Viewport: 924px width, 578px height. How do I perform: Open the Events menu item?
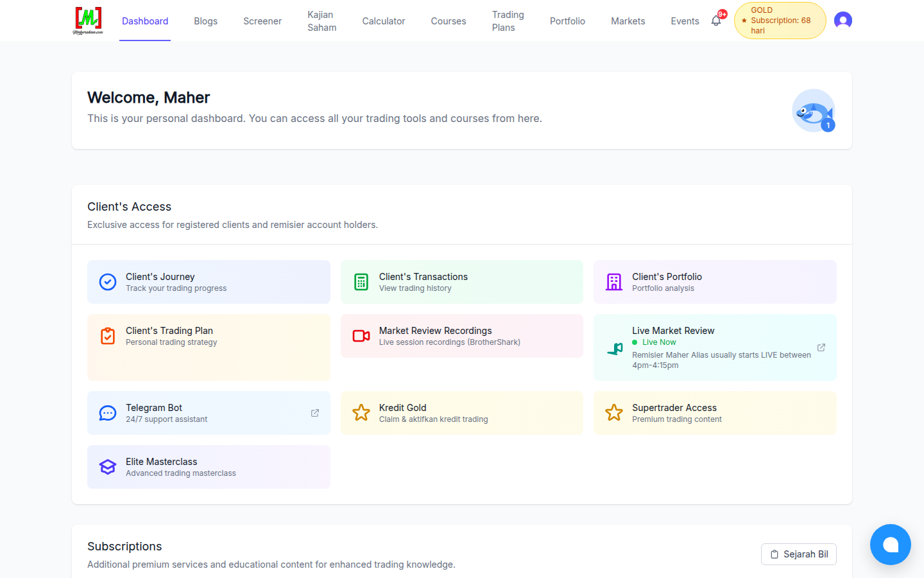685,21
